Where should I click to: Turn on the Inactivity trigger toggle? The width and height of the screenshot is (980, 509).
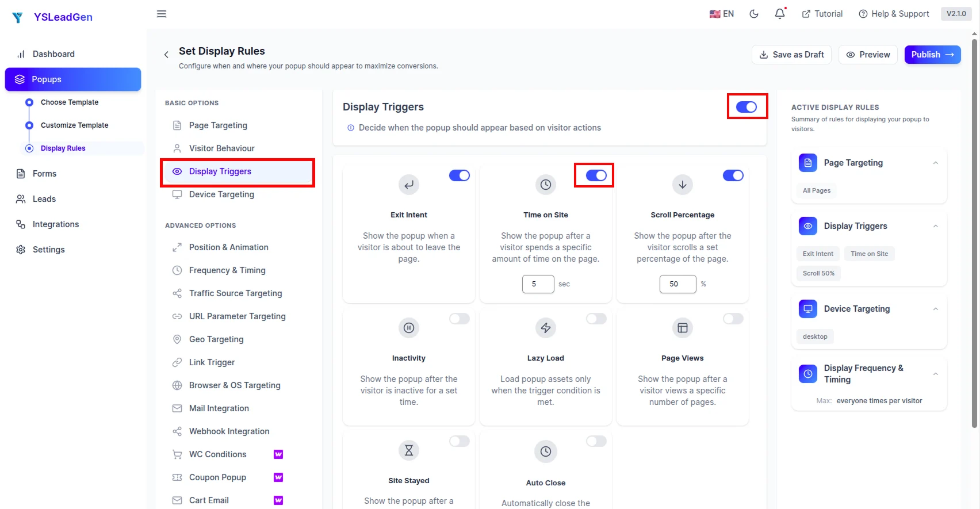[460, 319]
